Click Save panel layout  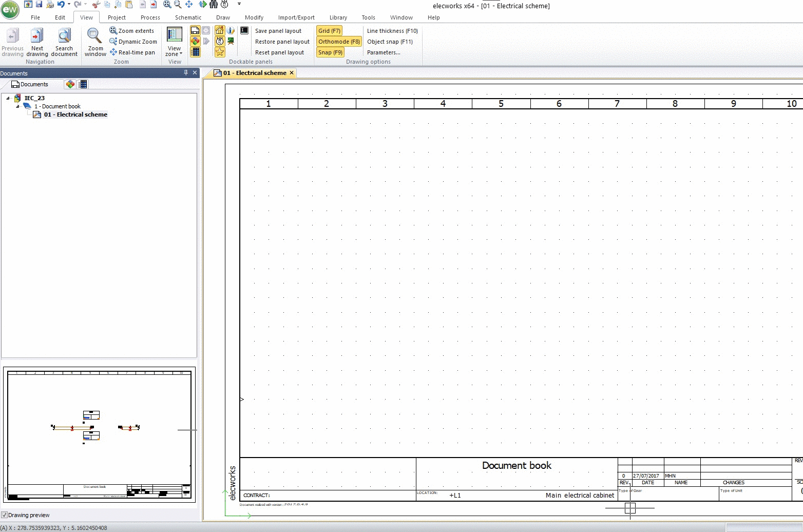click(x=278, y=31)
